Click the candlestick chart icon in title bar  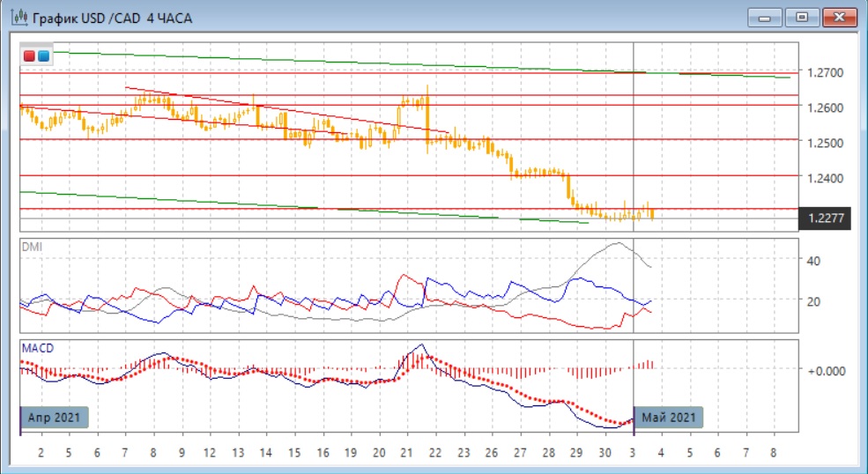coord(17,17)
